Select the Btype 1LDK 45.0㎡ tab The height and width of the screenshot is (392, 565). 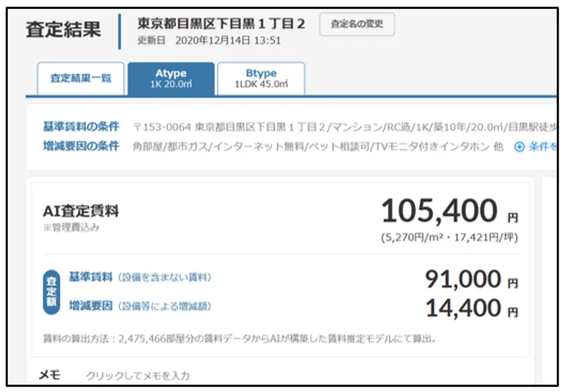point(261,78)
